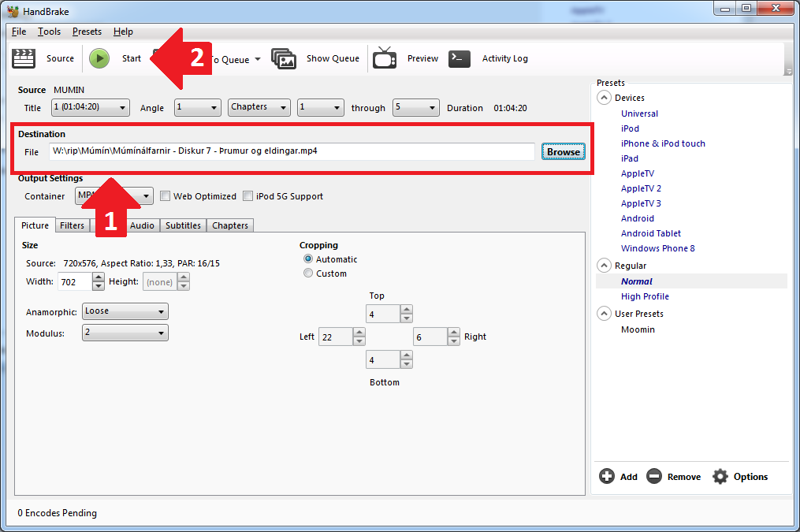Viewport: 800px width, 532px height.
Task: Open the Add to Queue dropdown arrow
Action: [258, 59]
